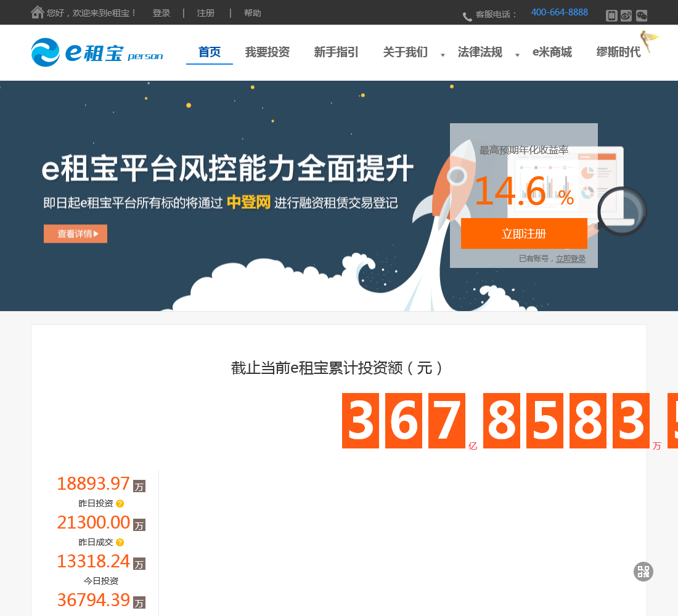
Task: Click the 查看详情 banner button
Action: tap(75, 234)
